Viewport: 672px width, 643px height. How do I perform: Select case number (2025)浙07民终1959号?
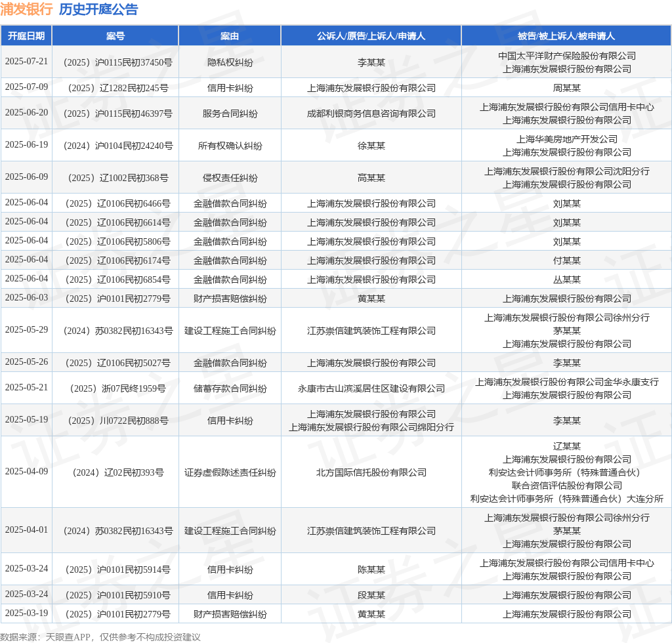click(118, 388)
